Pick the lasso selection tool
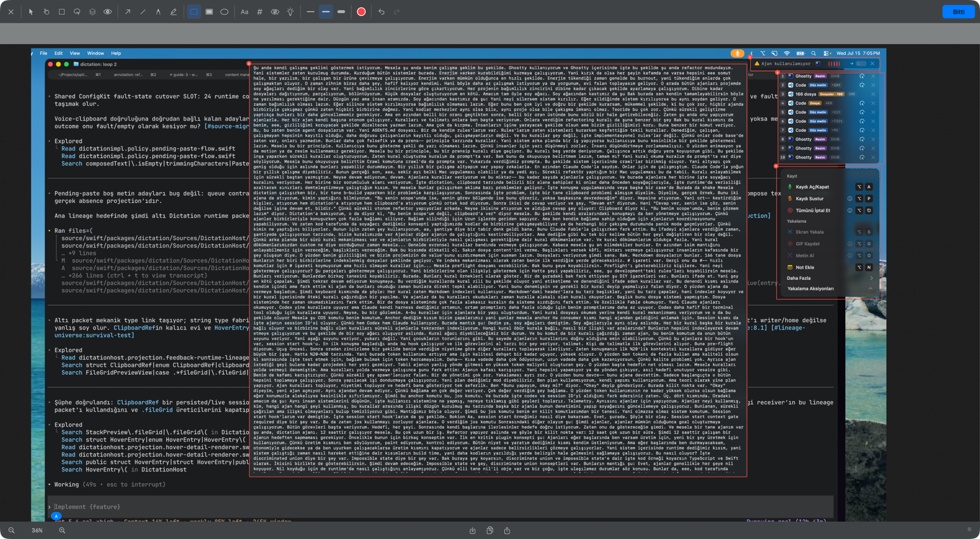 77,12
